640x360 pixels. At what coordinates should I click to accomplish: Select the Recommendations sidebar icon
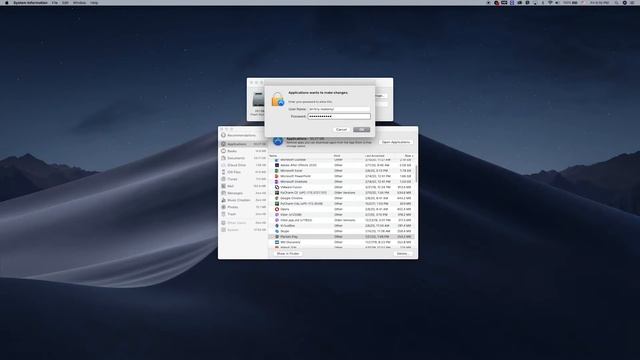point(223,135)
